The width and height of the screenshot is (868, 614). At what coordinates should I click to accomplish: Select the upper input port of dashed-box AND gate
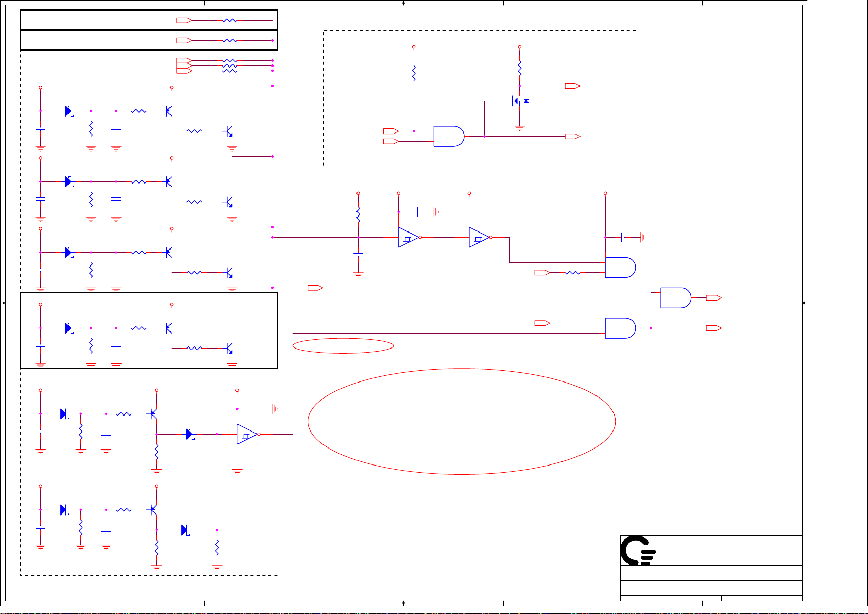click(x=391, y=131)
